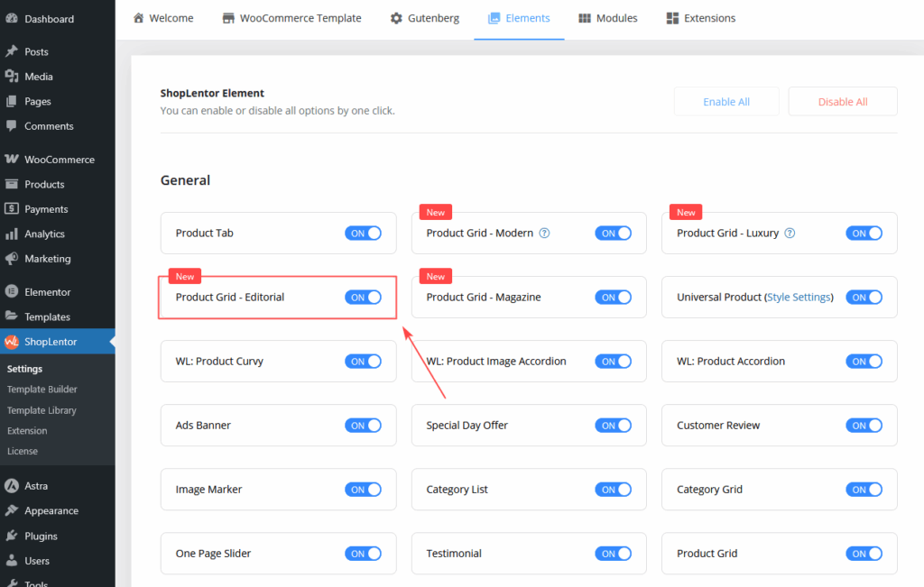This screenshot has height=587, width=924.
Task: Disable the Image Marker toggle
Action: point(364,489)
